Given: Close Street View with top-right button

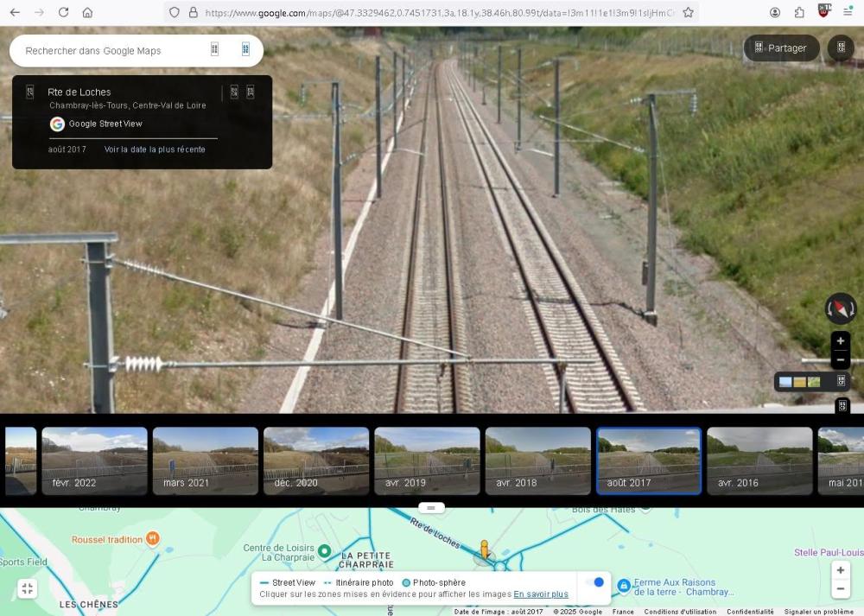Looking at the screenshot, I should pyautogui.click(x=841, y=48).
